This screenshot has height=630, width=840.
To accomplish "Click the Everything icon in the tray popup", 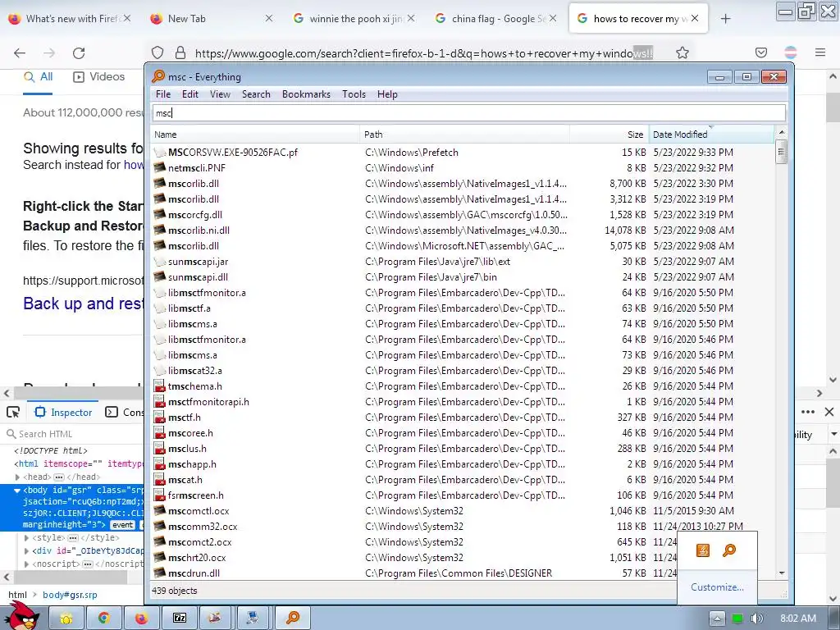I will [x=729, y=550].
